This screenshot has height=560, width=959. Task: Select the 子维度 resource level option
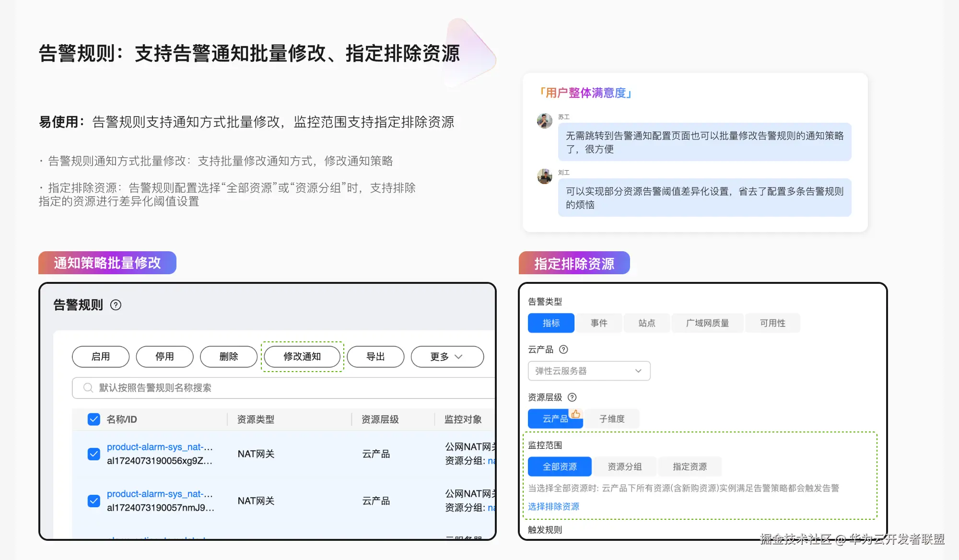(612, 419)
